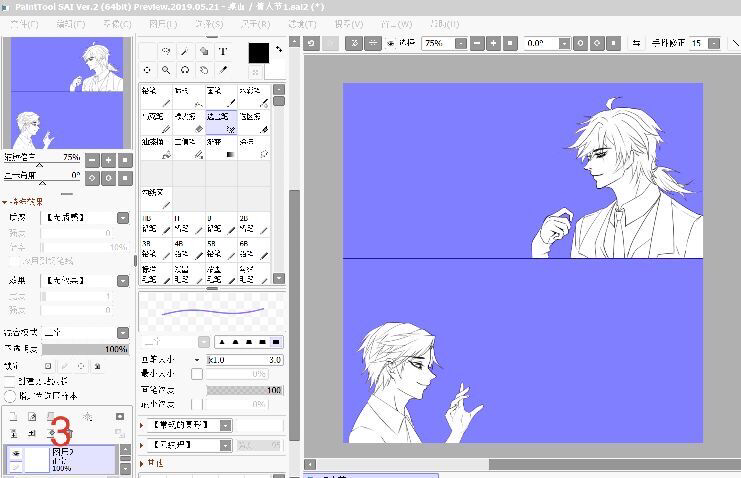Select the Text tool (T icon)
741x478 pixels.
point(223,51)
